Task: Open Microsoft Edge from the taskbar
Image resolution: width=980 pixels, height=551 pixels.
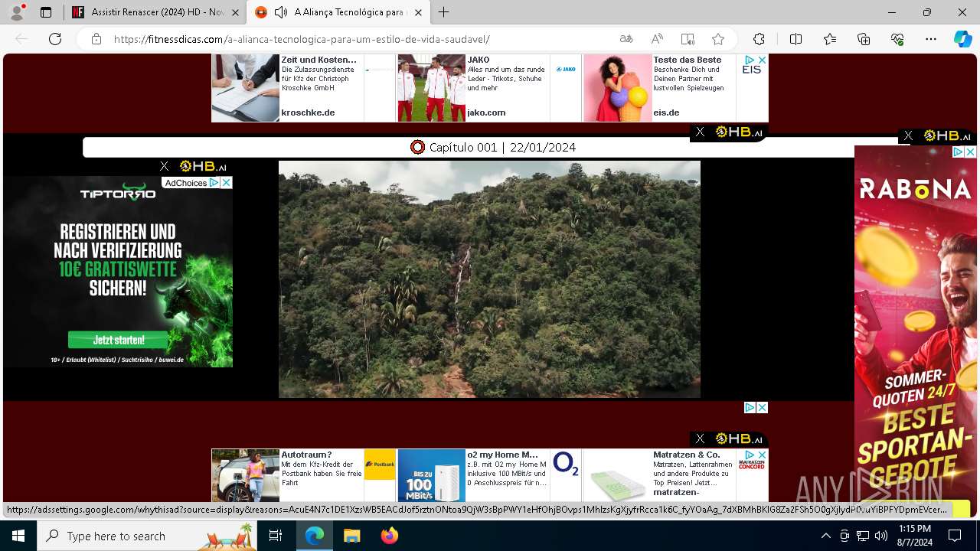Action: pyautogui.click(x=315, y=536)
